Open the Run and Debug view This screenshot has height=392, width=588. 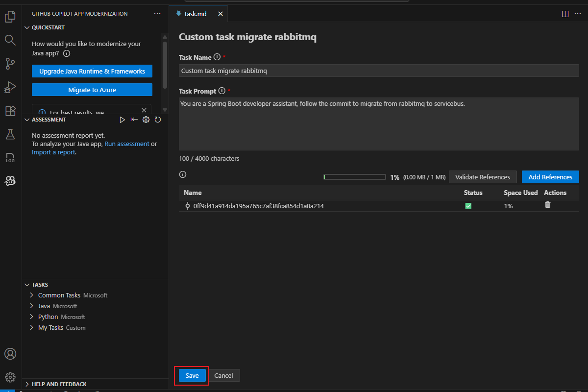pyautogui.click(x=10, y=87)
